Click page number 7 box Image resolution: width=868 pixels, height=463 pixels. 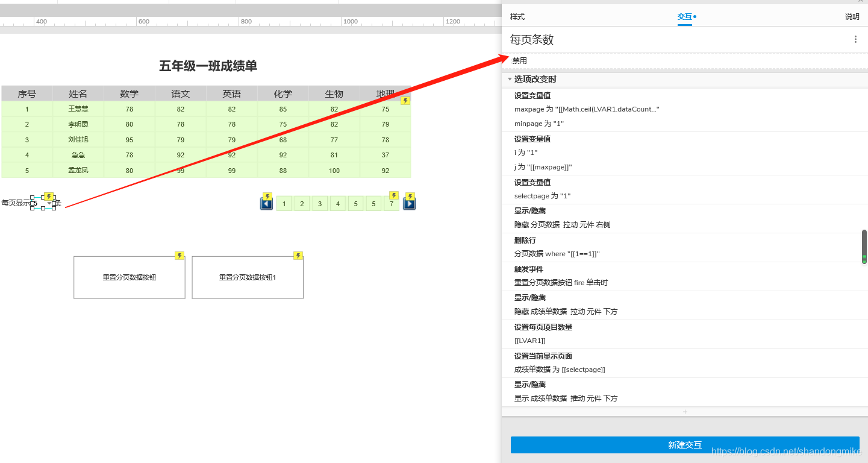(x=392, y=204)
